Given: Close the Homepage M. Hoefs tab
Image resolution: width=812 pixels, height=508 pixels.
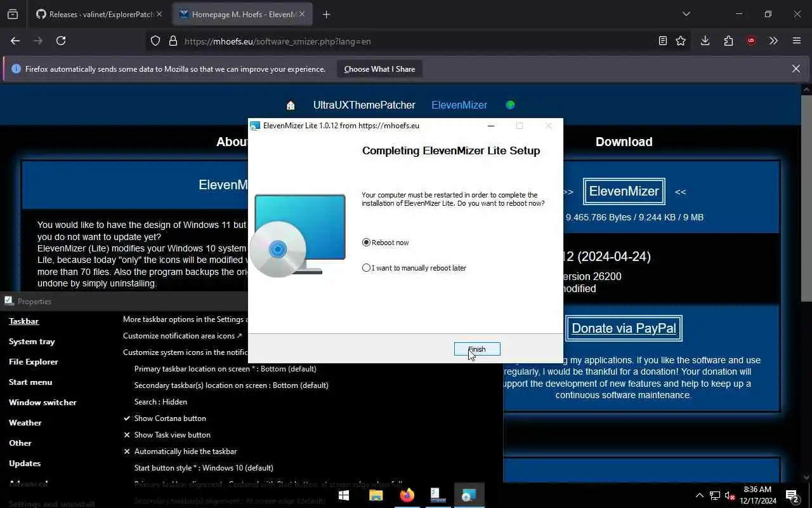Looking at the screenshot, I should click(302, 14).
